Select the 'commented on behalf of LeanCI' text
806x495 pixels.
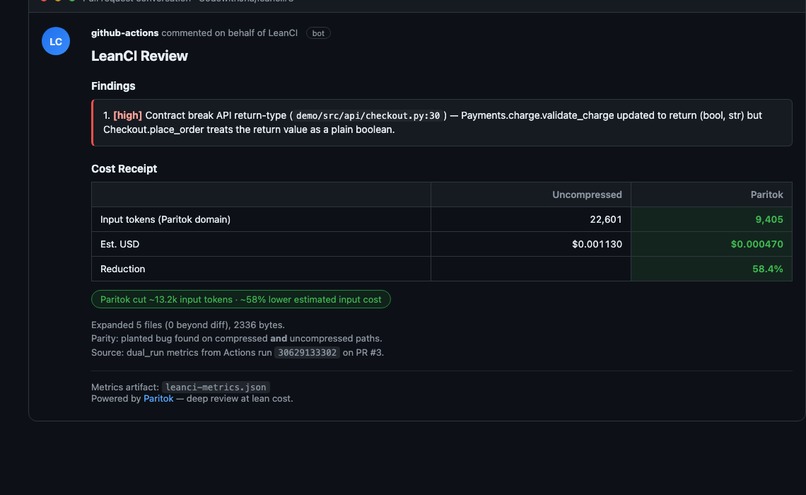(x=229, y=33)
